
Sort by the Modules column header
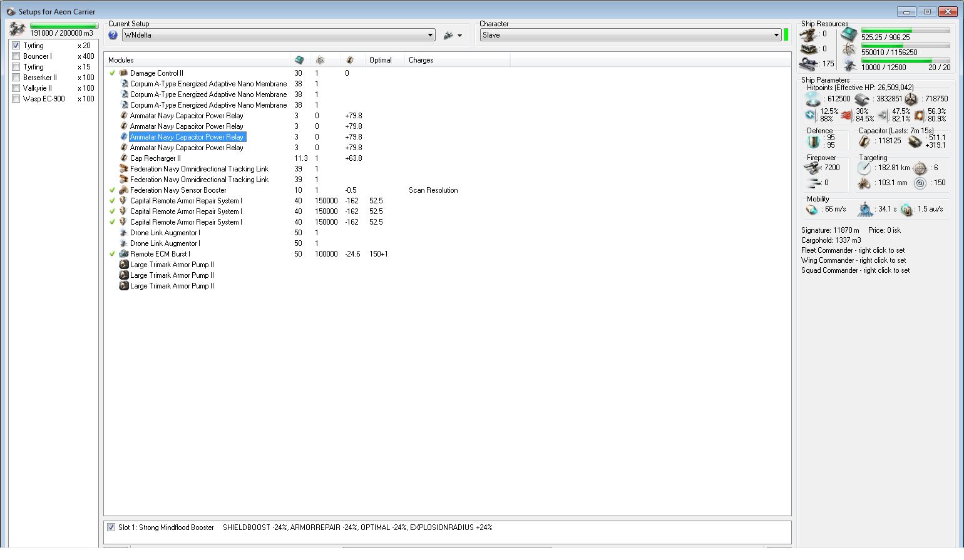click(x=197, y=60)
